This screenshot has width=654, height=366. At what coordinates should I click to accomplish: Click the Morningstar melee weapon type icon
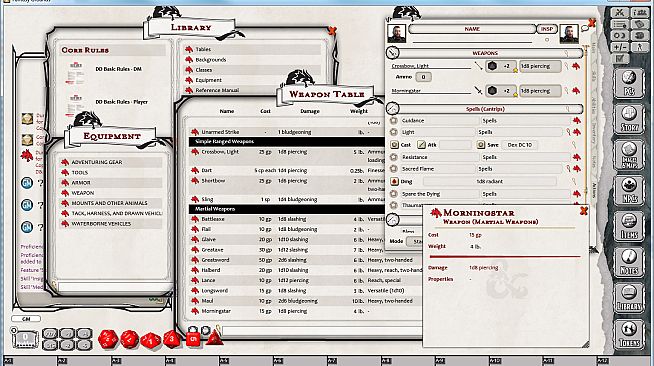(x=478, y=90)
